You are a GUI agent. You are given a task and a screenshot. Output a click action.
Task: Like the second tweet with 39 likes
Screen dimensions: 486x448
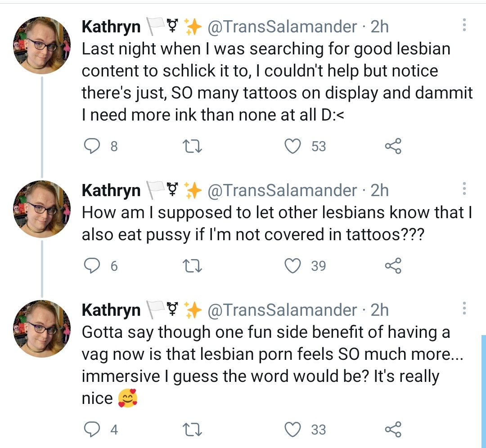[x=292, y=266]
